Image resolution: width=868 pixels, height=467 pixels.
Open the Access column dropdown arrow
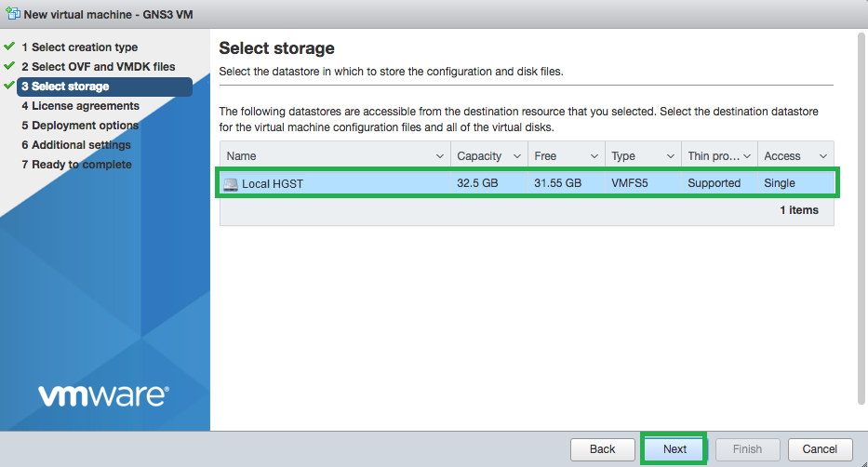tap(822, 156)
